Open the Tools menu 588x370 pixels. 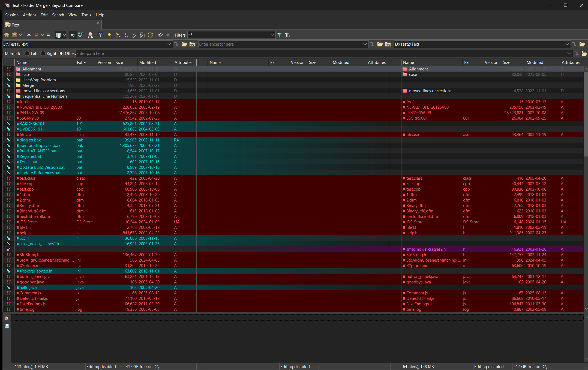coord(86,15)
